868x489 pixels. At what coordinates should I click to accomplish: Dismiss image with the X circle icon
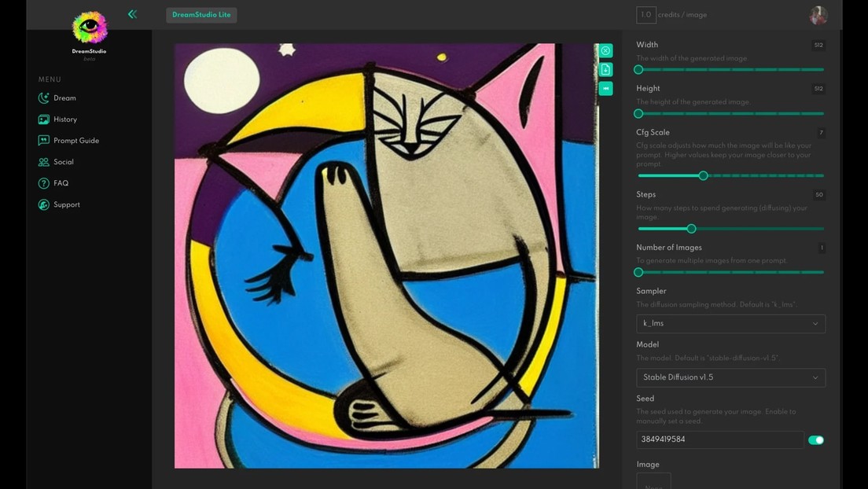[x=605, y=51]
